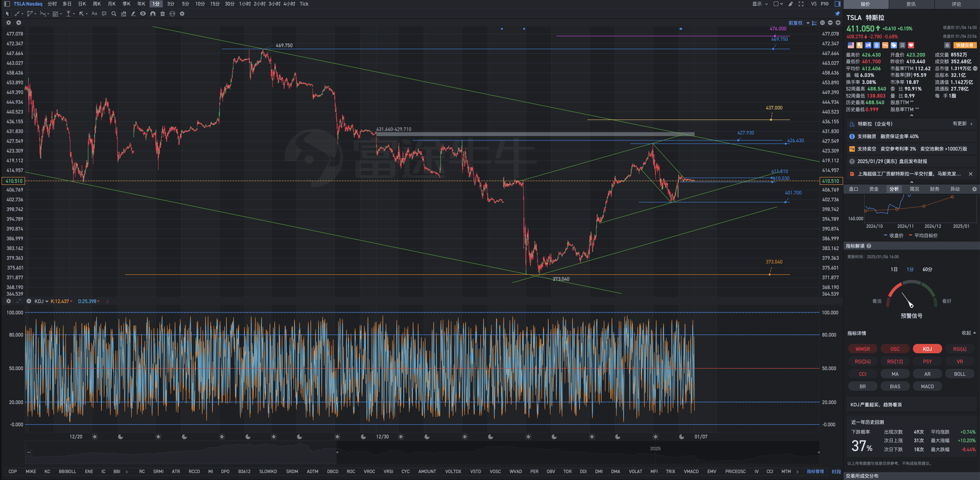Open the K:12.437 line options

[x=62, y=301]
